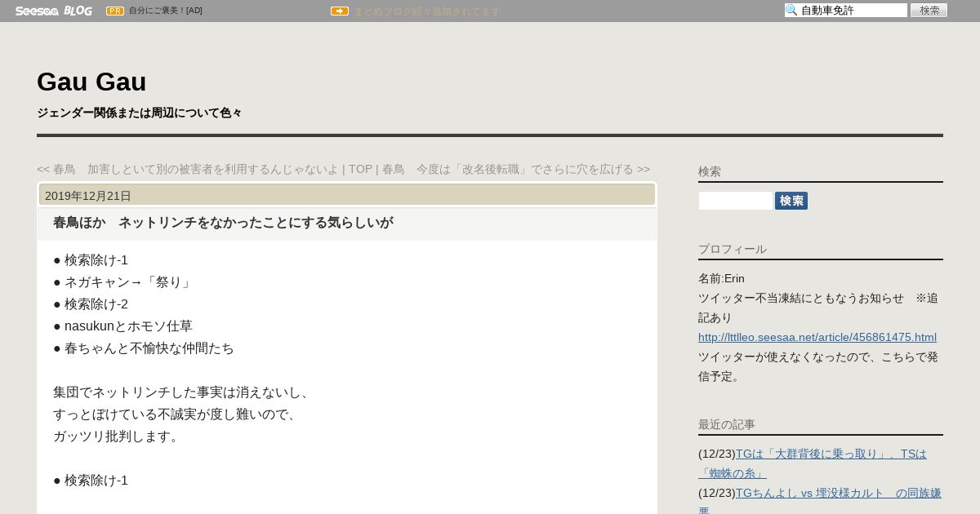This screenshot has height=514, width=980.
Task: Click the blue sidebar 検索 button
Action: pyautogui.click(x=791, y=201)
